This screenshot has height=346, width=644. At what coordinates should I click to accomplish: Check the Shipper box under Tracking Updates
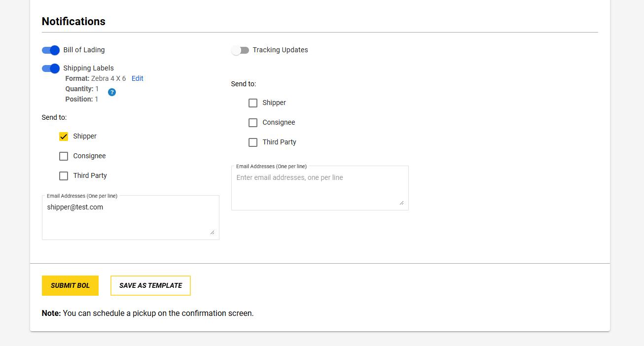253,103
